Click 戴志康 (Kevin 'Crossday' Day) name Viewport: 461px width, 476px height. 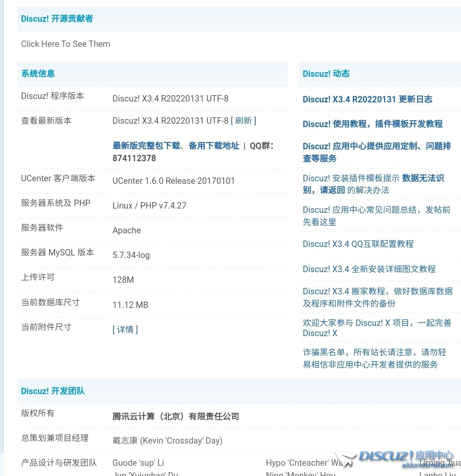coord(167,441)
